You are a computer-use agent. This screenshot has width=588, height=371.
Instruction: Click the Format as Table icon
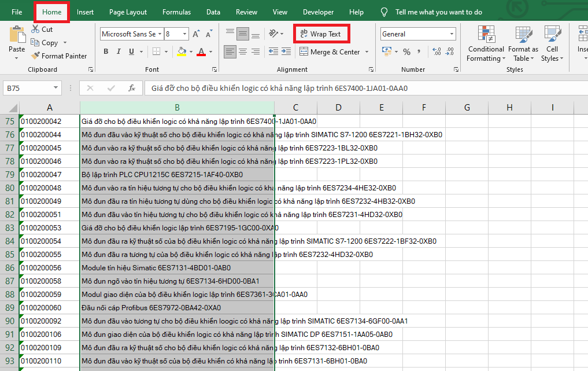coord(523,44)
